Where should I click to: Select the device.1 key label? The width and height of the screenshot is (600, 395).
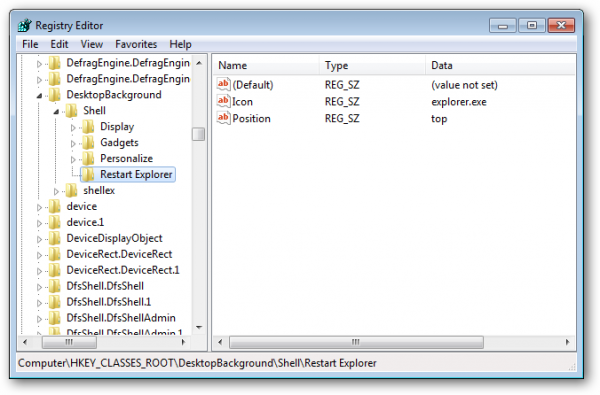pyautogui.click(x=85, y=222)
